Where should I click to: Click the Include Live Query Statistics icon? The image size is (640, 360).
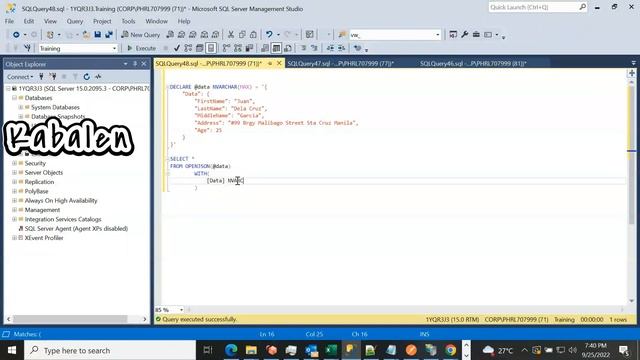point(238,48)
